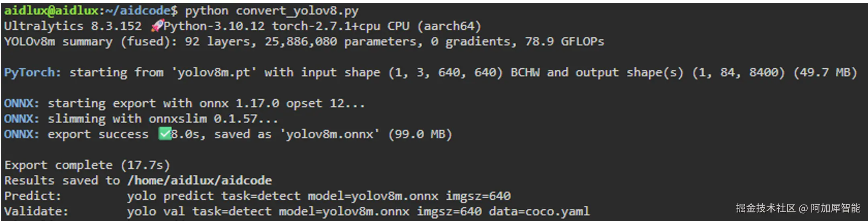This screenshot has width=868, height=221.
Task: Click the first ONNX: label at starting export
Action: tap(22, 103)
